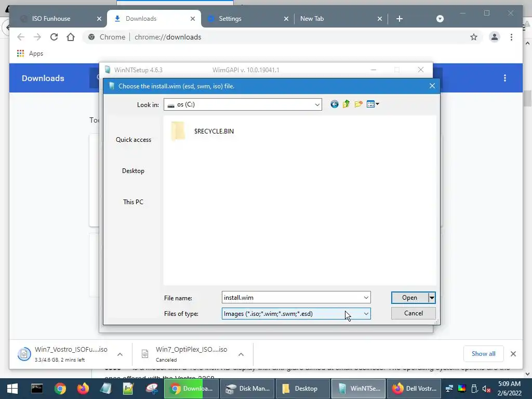The width and height of the screenshot is (532, 399).
Task: Open the volume muted tray icon
Action: tap(486, 389)
